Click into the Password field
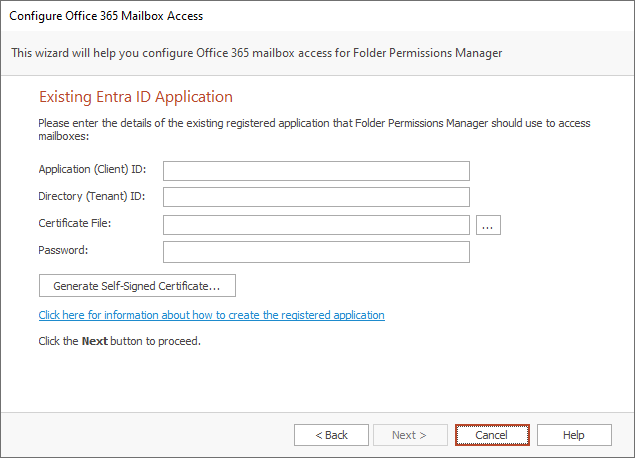 tap(316, 252)
